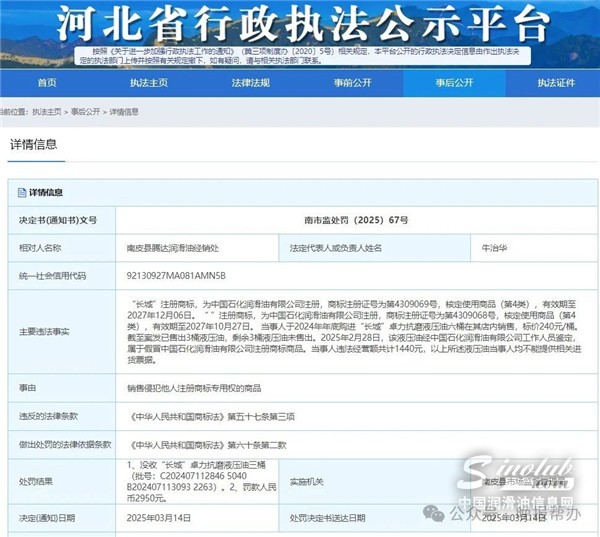Click the 主要违法事实 description text
Image resolution: width=600 pixels, height=537 pixels.
tap(354, 332)
